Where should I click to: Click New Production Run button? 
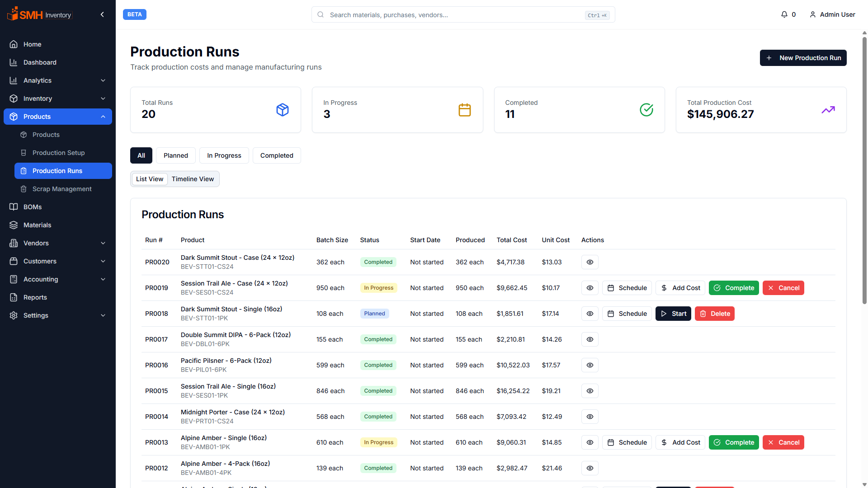pos(803,58)
